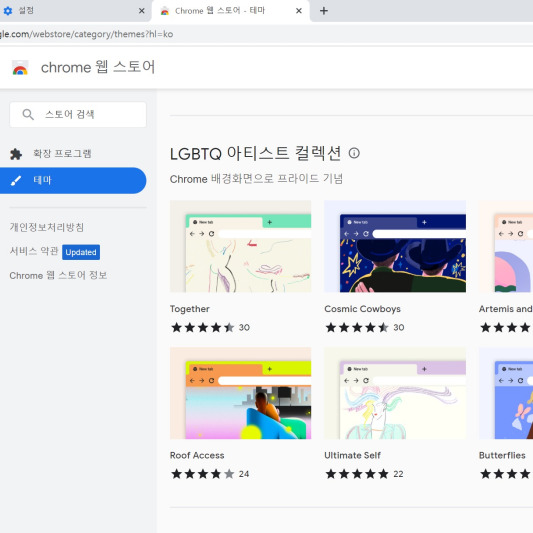Click the puzzle piece extensions icon
This screenshot has height=533, width=533.
pos(16,154)
